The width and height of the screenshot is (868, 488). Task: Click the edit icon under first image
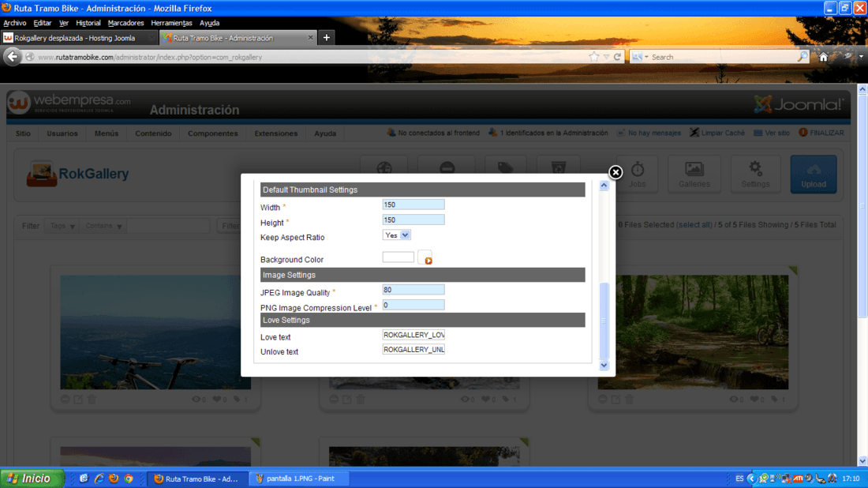pyautogui.click(x=78, y=399)
